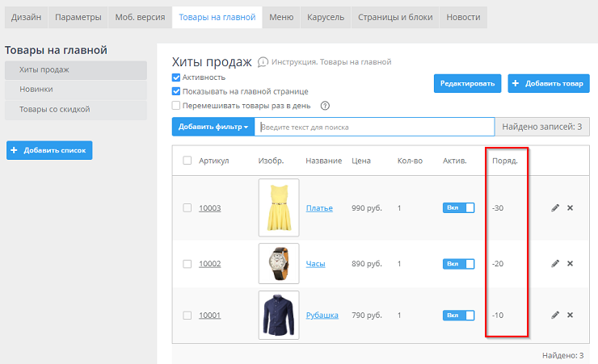Viewport: 598px width, 364px height.
Task: Toggle the Вкл switch for Платье
Action: coord(458,208)
